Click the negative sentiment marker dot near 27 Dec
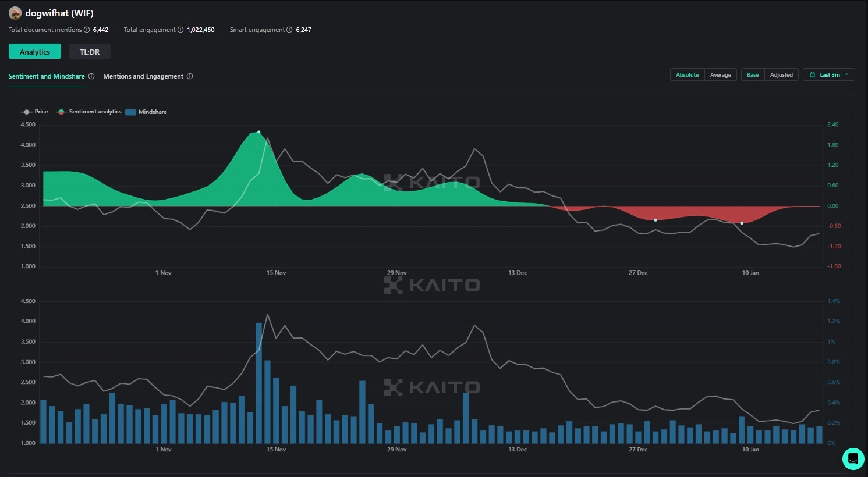This screenshot has width=868, height=477. [656, 220]
